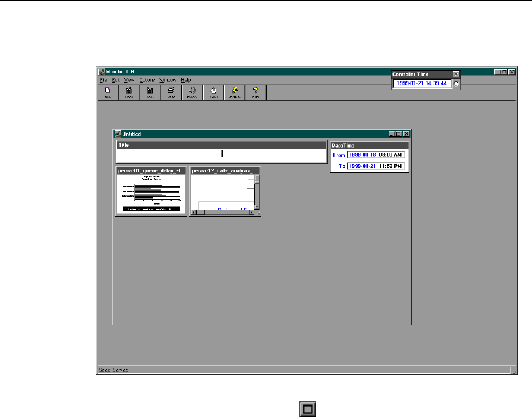This screenshot has height=417, width=532.
Task: Click the icon beside the Controller Time field
Action: [457, 83]
